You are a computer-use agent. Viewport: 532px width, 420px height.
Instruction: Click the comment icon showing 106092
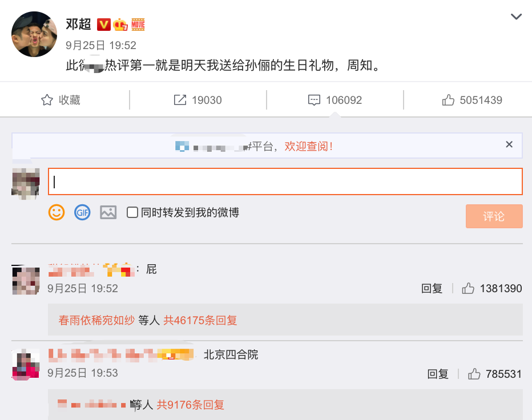tap(314, 100)
